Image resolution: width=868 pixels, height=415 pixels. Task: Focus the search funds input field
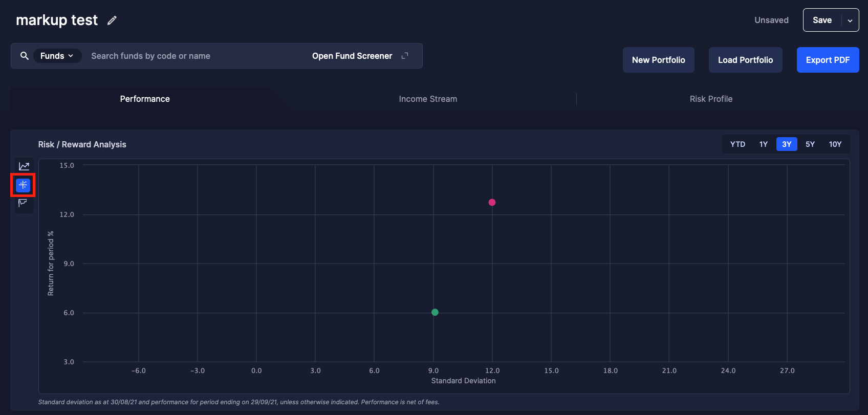click(x=194, y=56)
